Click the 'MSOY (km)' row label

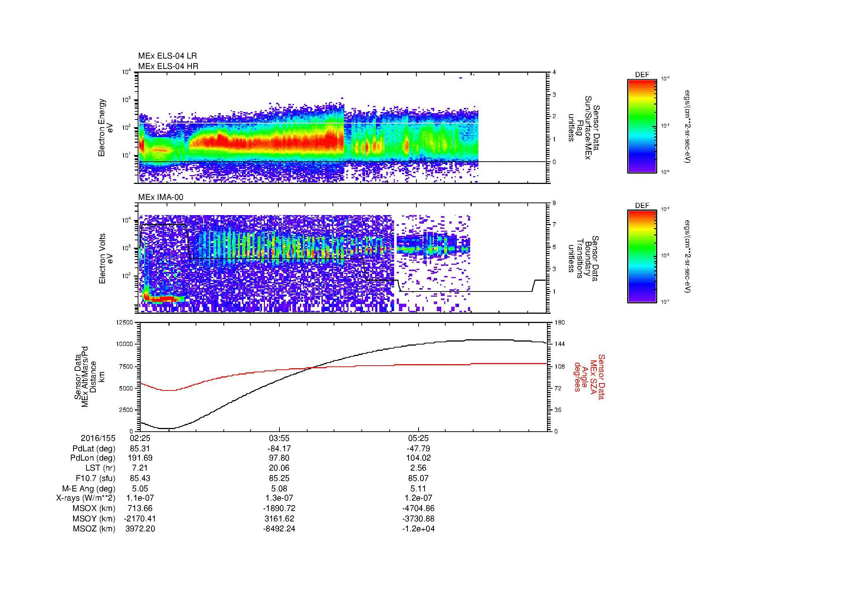tap(94, 518)
